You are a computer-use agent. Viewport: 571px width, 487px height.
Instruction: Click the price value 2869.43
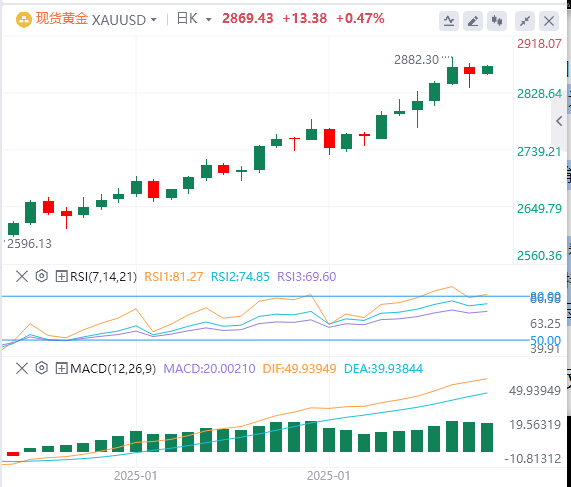tap(248, 18)
